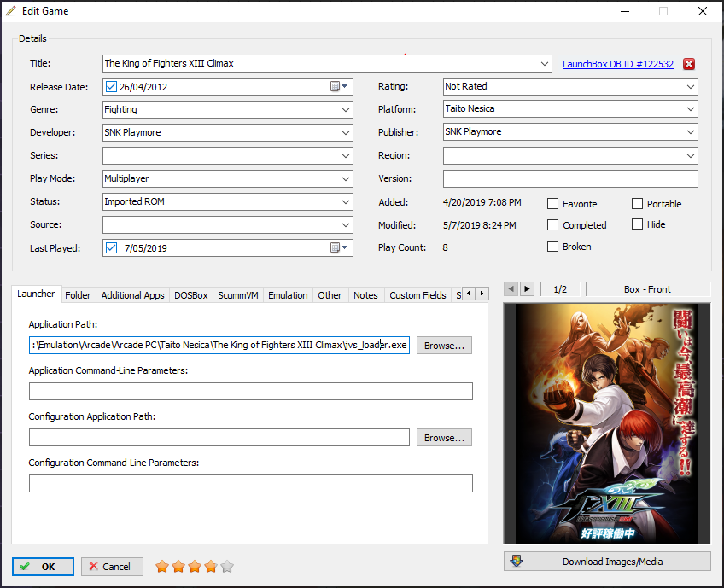
Task: Confirm changes with the OK button
Action: click(43, 567)
